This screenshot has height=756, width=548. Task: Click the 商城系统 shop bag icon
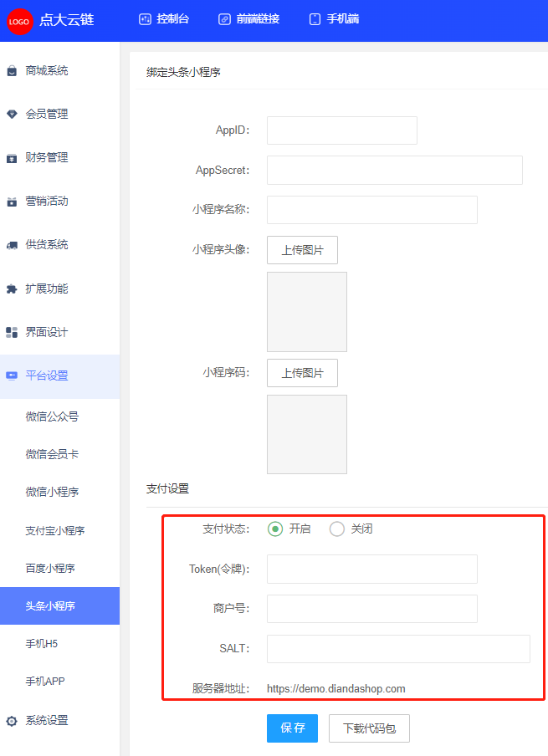12,71
